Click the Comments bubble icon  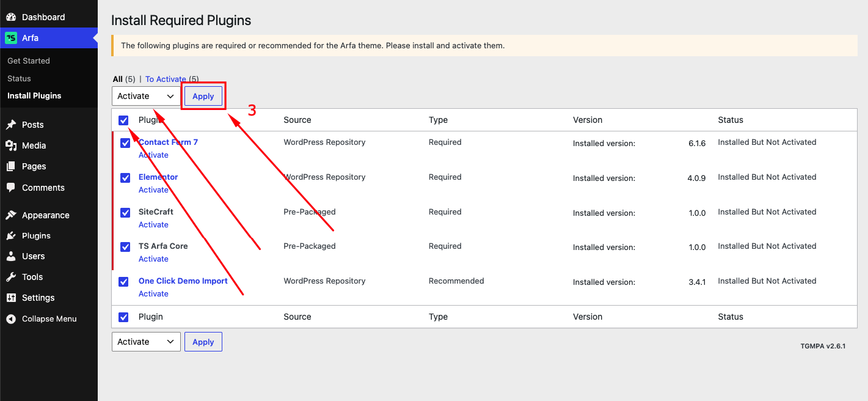[x=11, y=188]
